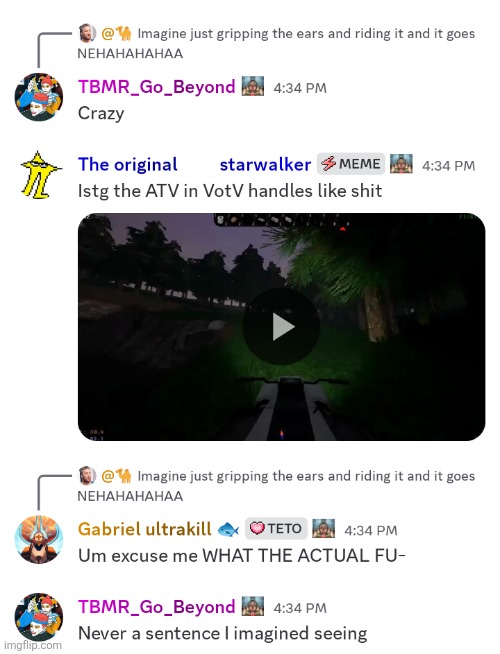Click TBMR_Go_Beyond name on the last message
The width and height of the screenshot is (500, 654).
point(157,607)
